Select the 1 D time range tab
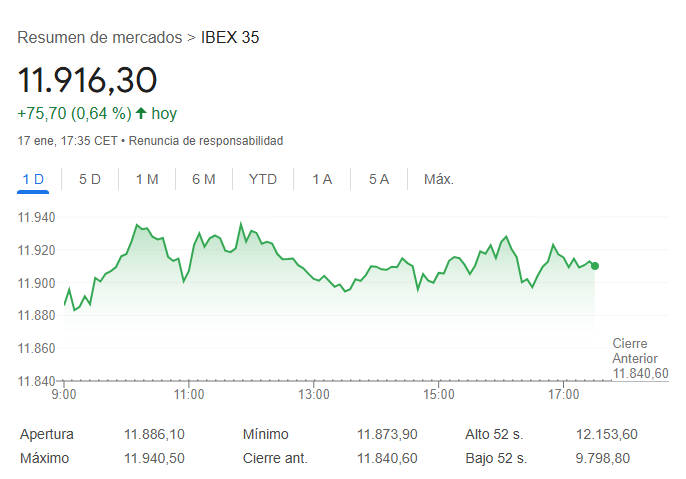This screenshot has width=686, height=479. point(33,179)
